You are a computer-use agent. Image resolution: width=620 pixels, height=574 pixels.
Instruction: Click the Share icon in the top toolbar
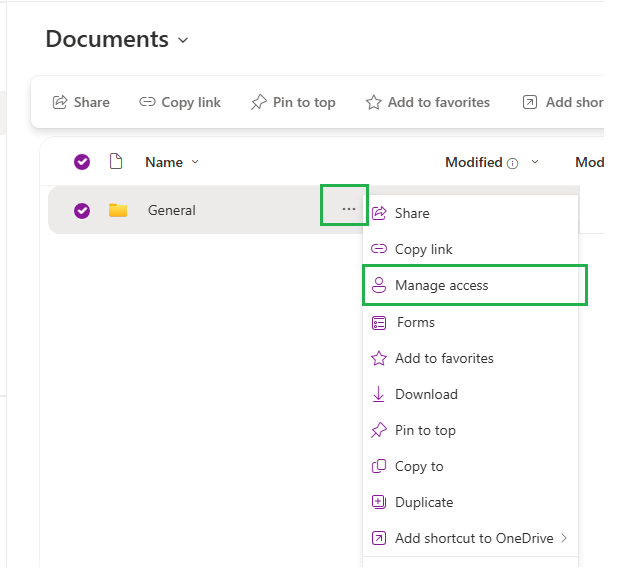click(60, 102)
